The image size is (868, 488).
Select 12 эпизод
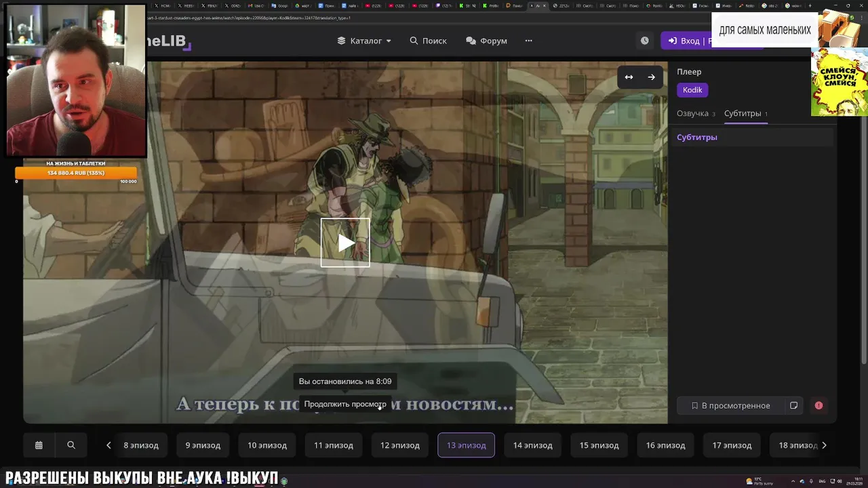400,445
